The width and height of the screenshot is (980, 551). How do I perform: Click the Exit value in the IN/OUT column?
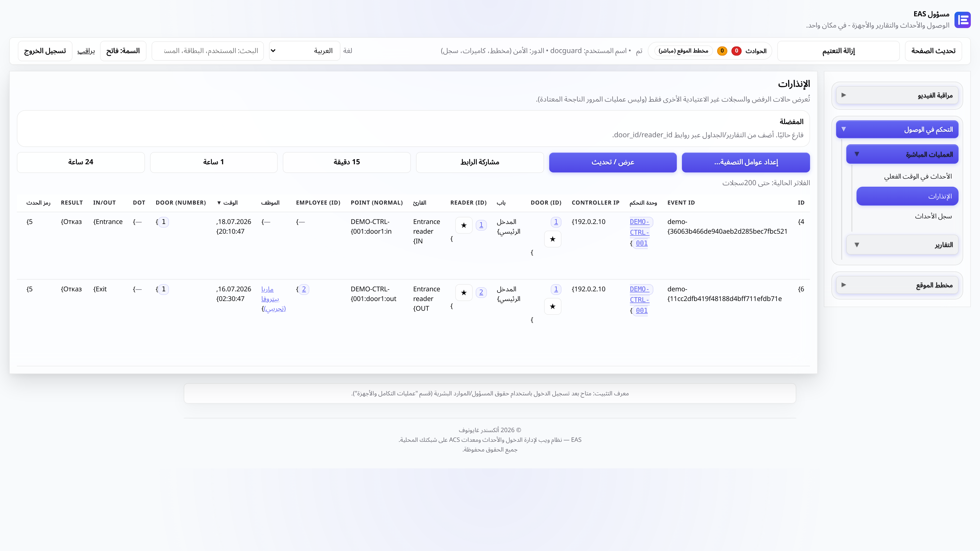point(100,289)
